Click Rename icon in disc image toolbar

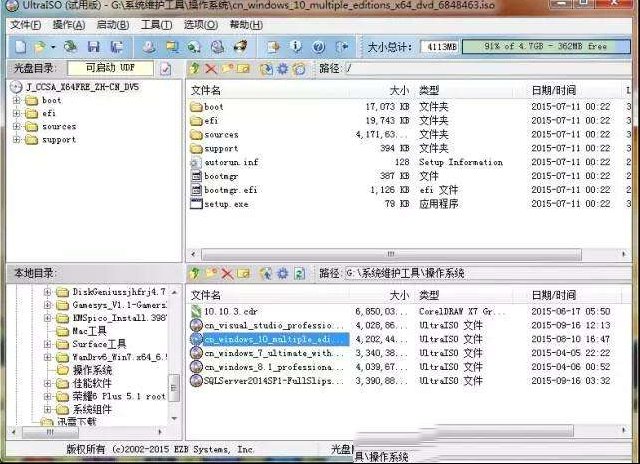244,69
